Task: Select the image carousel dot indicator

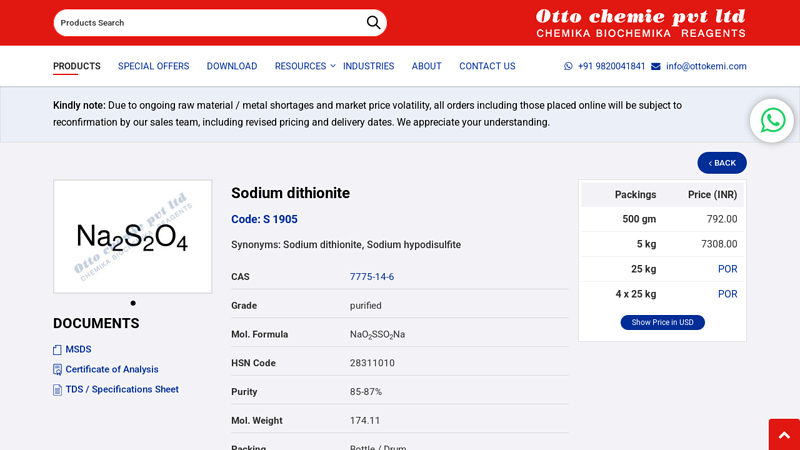Action: (x=133, y=303)
